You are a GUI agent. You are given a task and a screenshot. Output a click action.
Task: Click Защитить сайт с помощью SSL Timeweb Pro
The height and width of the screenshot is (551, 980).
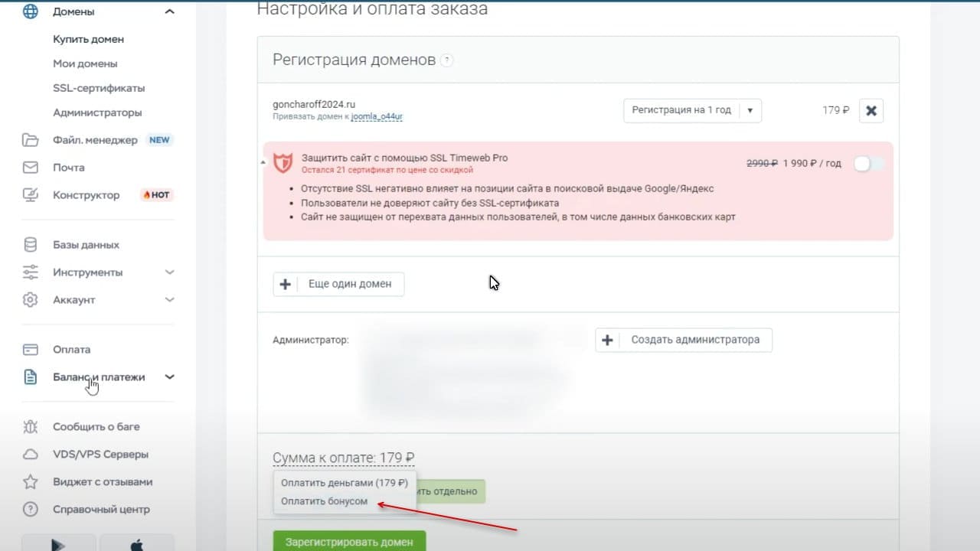[404, 158]
